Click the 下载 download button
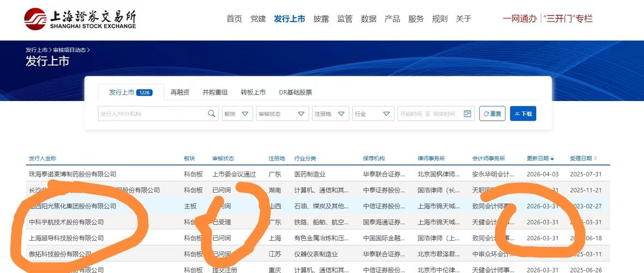The width and height of the screenshot is (644, 273). pos(523,114)
